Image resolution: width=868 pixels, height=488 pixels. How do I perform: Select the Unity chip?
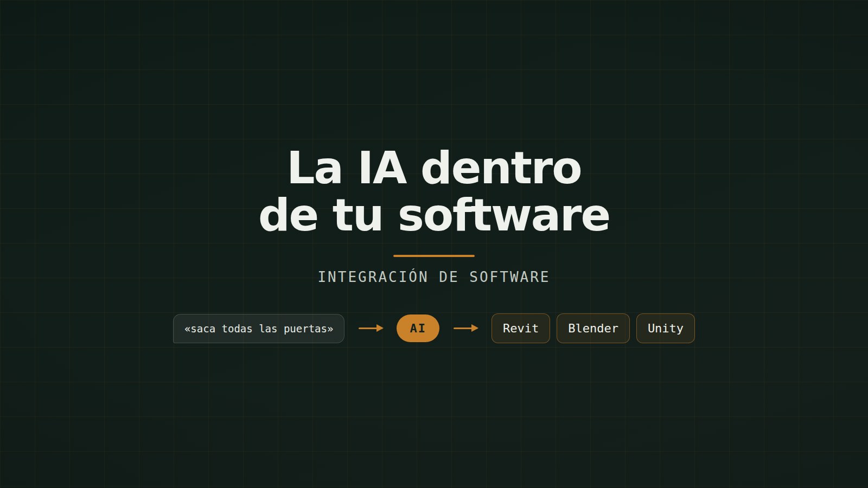666,329
